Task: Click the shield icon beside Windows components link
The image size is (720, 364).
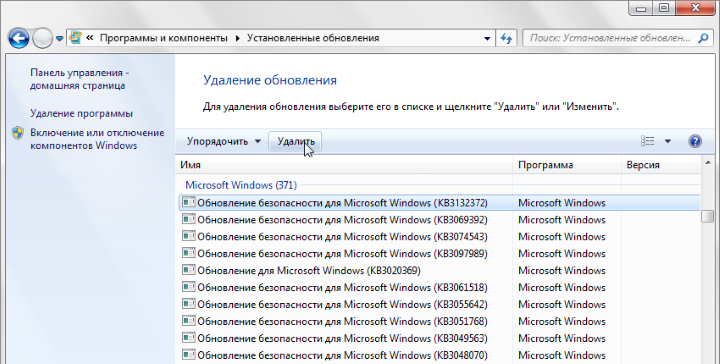Action: coord(18,133)
